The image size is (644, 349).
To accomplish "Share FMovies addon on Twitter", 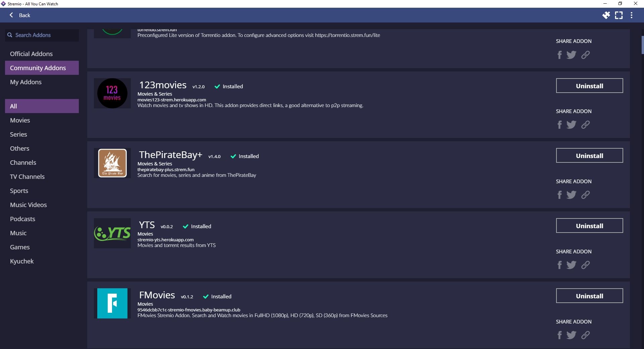I will pyautogui.click(x=571, y=335).
